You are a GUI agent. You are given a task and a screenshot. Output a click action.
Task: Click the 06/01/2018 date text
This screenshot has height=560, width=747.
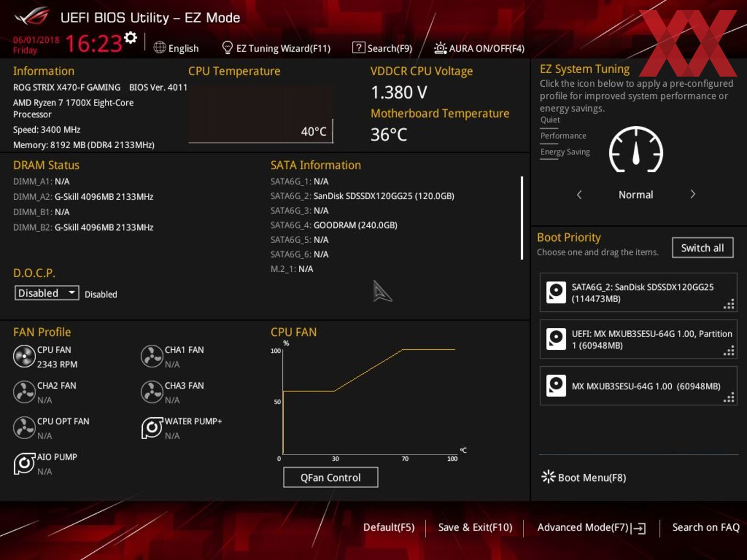36,40
